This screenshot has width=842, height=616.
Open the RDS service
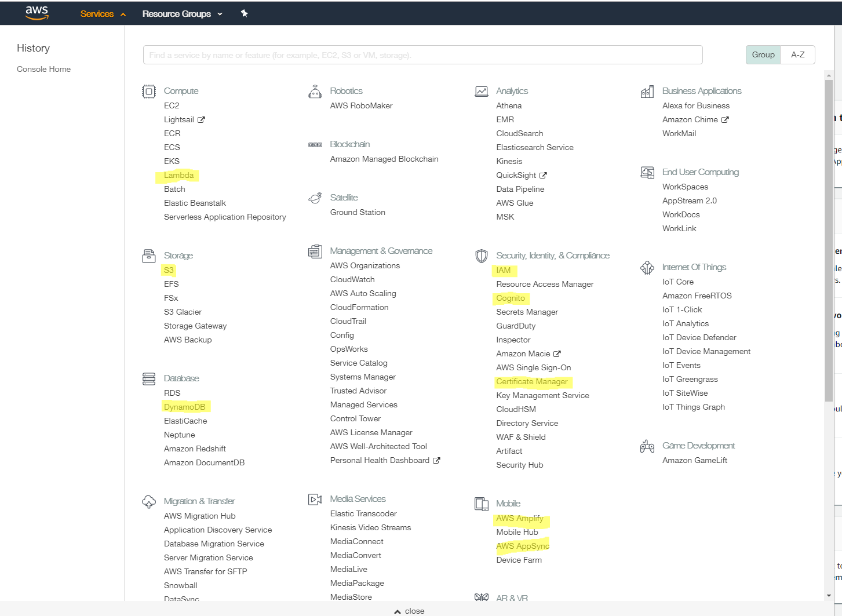pyautogui.click(x=172, y=393)
